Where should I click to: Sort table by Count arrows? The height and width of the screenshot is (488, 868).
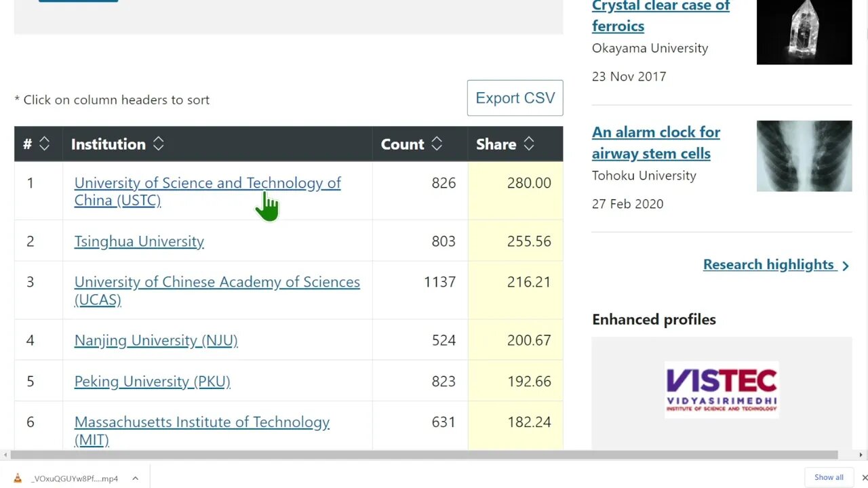pyautogui.click(x=437, y=144)
